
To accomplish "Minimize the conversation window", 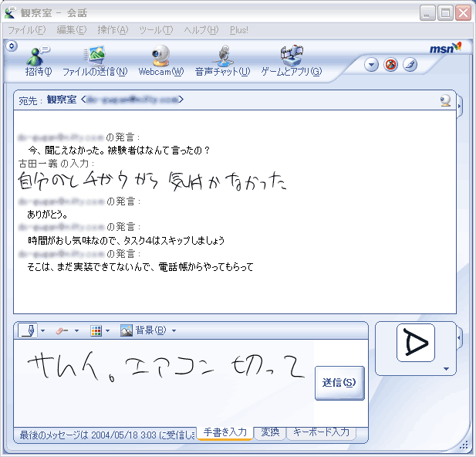I will tap(427, 13).
